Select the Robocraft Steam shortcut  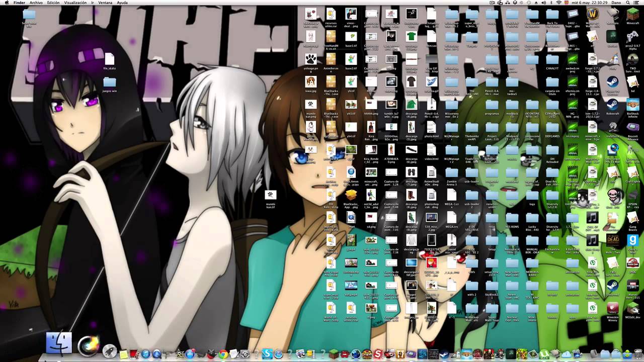point(612,105)
